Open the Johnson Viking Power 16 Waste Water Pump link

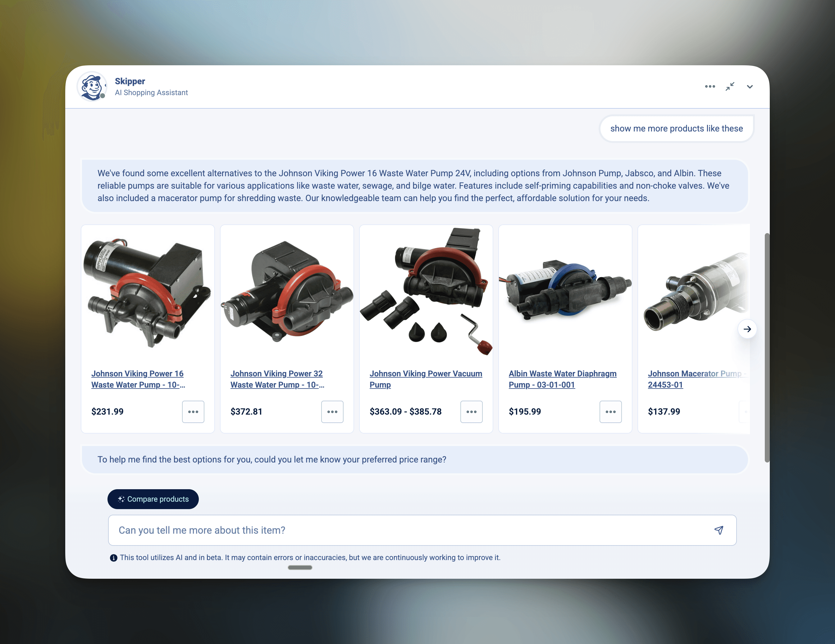tap(138, 379)
